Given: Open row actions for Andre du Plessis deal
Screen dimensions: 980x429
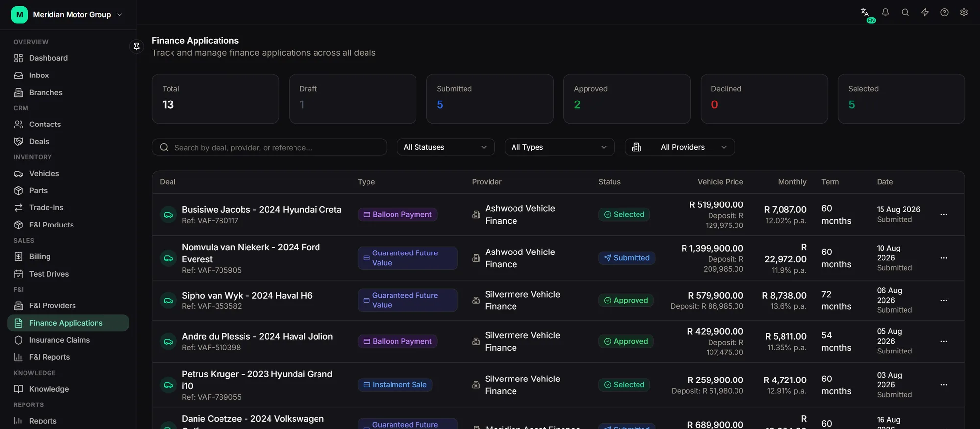Looking at the screenshot, I should [x=944, y=341].
